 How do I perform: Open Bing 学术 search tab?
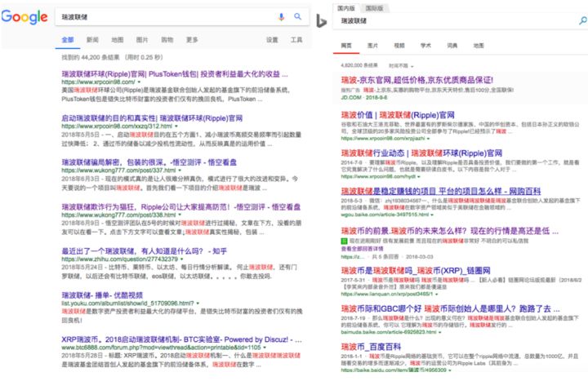pos(425,45)
